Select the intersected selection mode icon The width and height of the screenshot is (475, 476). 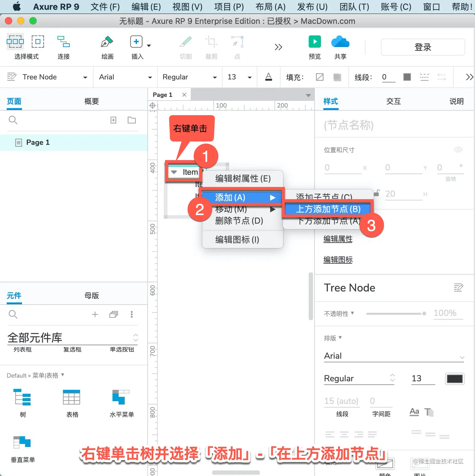coord(15,41)
